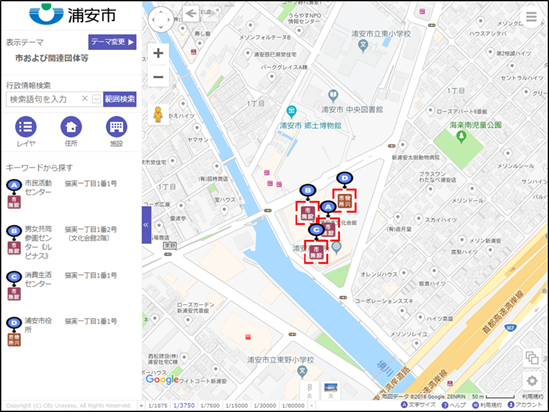Click the 浦安市 中央図書館 map pin
Image resolution: width=549 pixels, height=412 pixels.
tap(333, 95)
